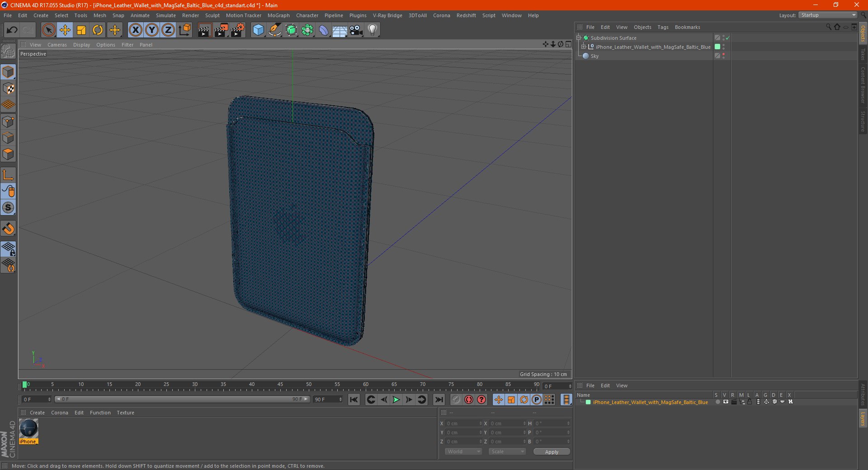Collapse Subdivision Surface tree item
This screenshot has height=470, width=868.
pos(579,38)
